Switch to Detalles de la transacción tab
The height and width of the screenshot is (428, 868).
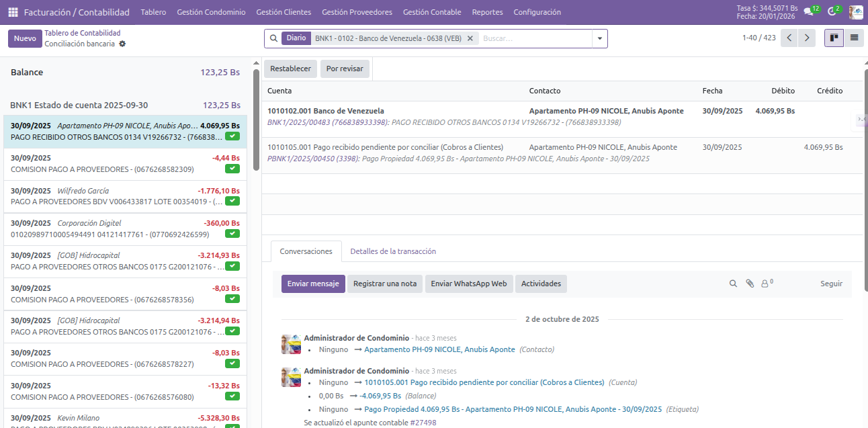pos(393,251)
